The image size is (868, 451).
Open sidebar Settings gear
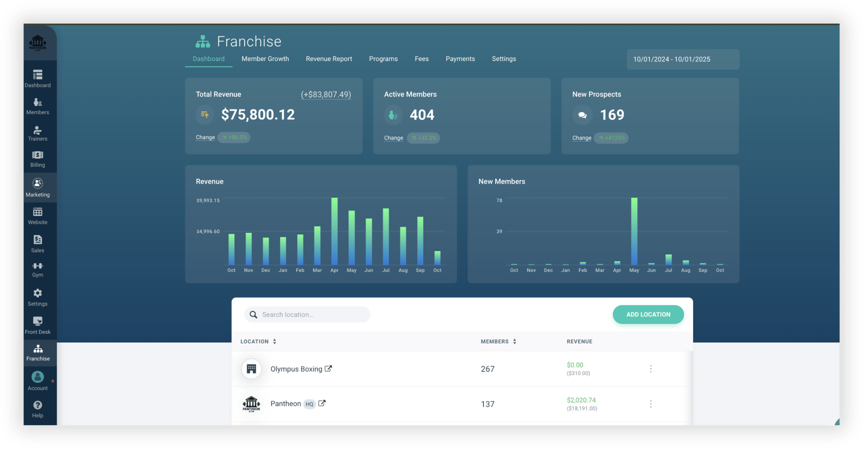pos(38,298)
